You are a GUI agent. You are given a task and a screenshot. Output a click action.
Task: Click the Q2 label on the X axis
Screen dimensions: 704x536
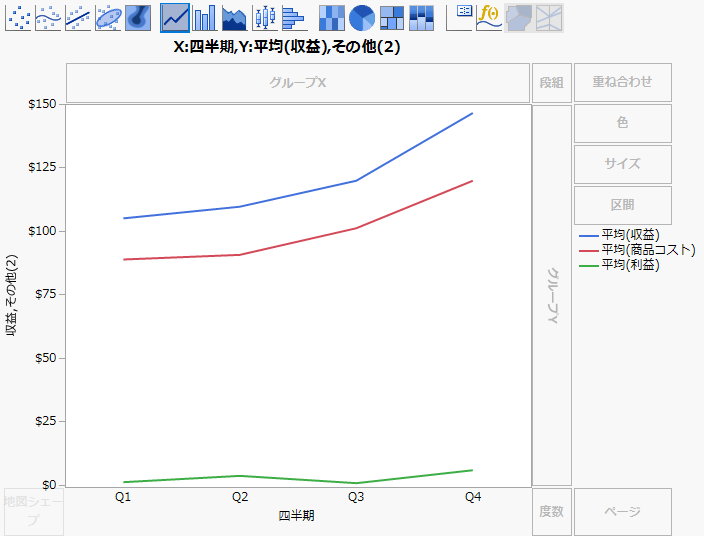point(240,497)
